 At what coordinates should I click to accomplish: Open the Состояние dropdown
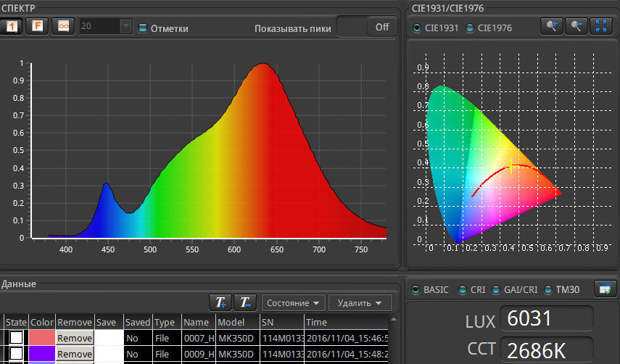tap(293, 303)
